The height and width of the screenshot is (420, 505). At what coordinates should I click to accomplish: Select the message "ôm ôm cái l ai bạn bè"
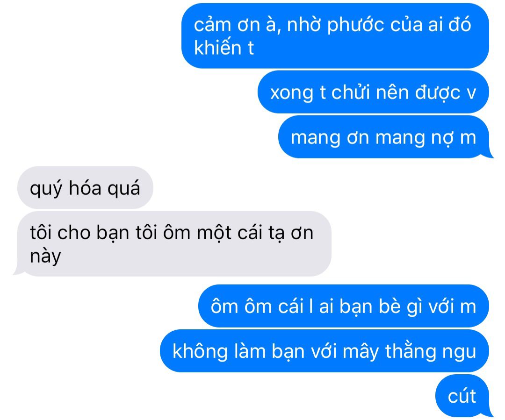click(343, 306)
